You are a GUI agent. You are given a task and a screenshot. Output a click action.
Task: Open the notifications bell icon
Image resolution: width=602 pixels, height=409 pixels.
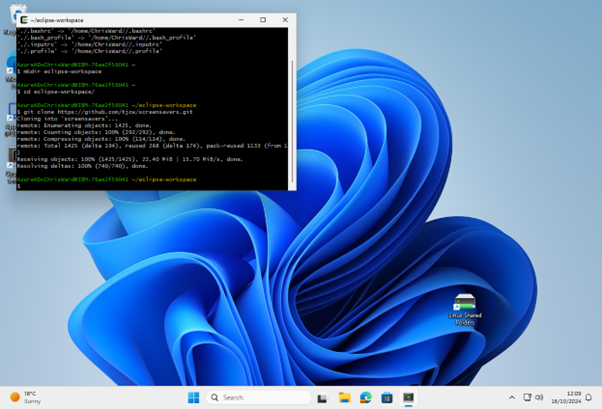coord(590,397)
